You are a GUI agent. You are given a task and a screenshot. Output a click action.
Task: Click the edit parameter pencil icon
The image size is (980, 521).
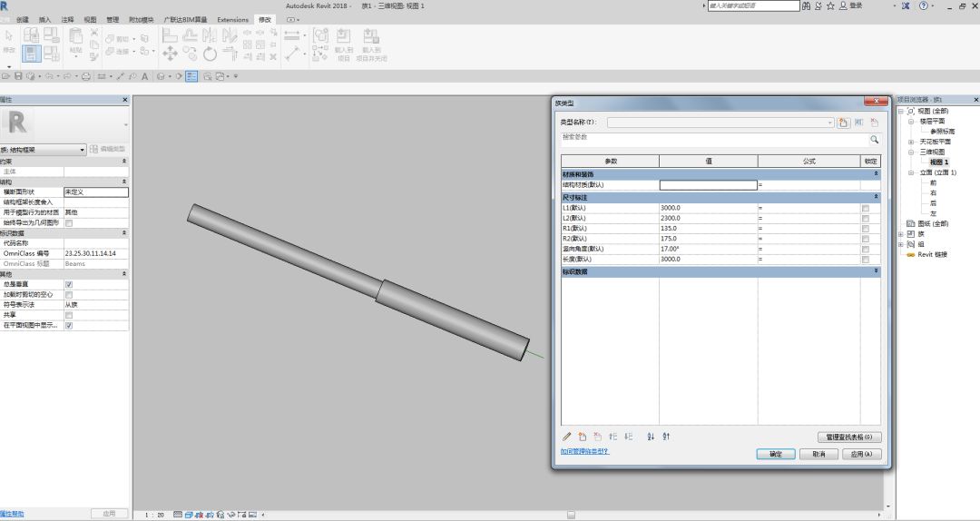click(567, 437)
